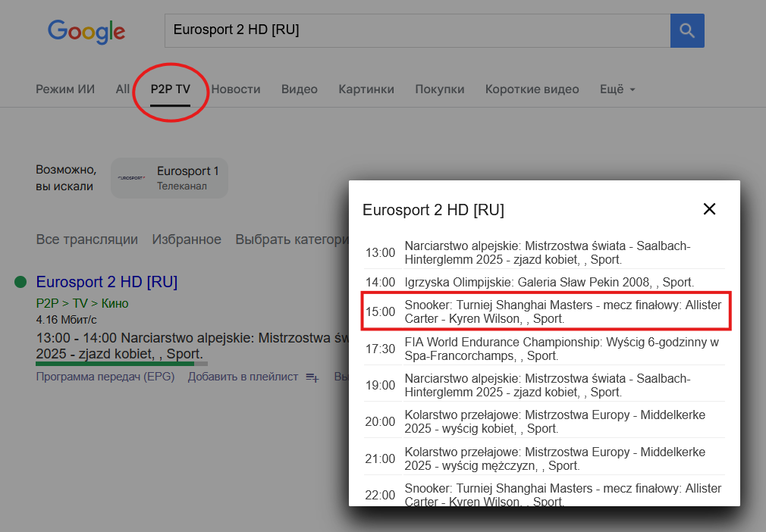Click the Eurosport 1 channel logo thumbnail
The image size is (766, 532).
tap(131, 178)
